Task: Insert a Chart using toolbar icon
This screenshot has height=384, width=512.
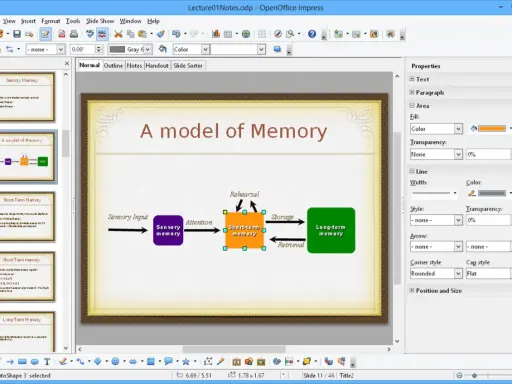Action: point(216,34)
